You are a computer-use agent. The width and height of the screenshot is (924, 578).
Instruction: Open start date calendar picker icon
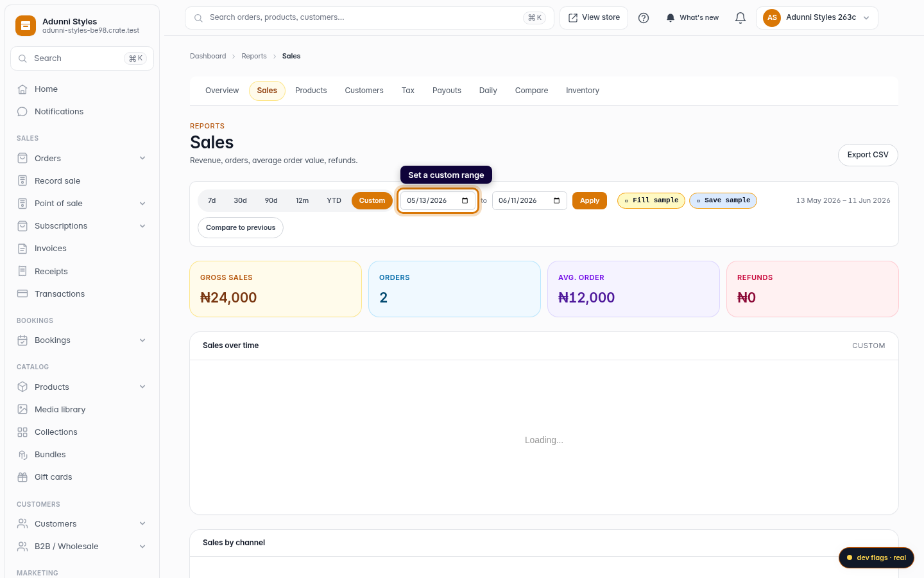coord(465,201)
